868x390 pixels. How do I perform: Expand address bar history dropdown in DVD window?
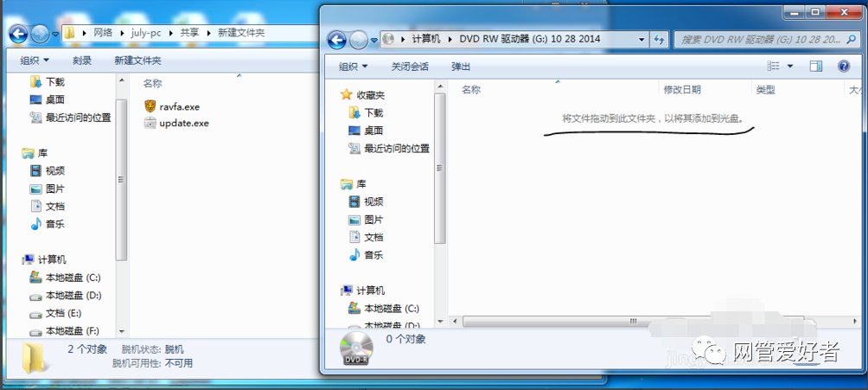641,39
